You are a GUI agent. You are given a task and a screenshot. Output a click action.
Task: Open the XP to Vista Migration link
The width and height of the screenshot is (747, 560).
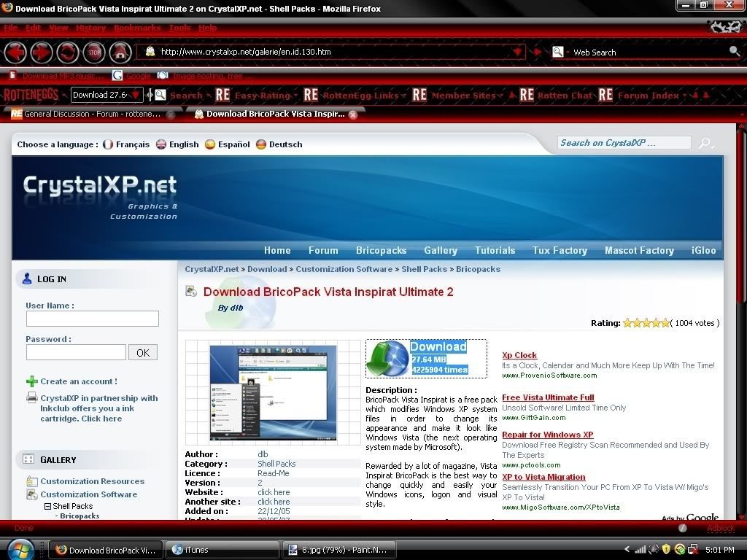coord(543,477)
